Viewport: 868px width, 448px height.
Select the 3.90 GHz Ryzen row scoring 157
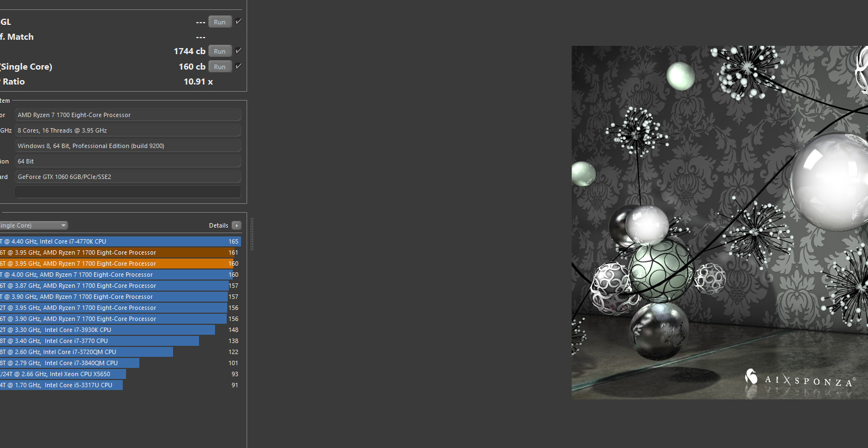[x=121, y=297]
